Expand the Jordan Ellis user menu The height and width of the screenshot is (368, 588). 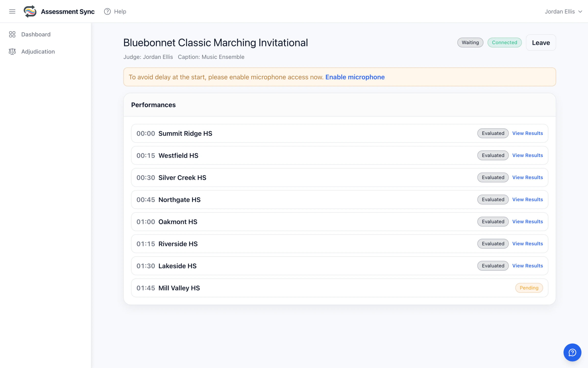tap(563, 12)
